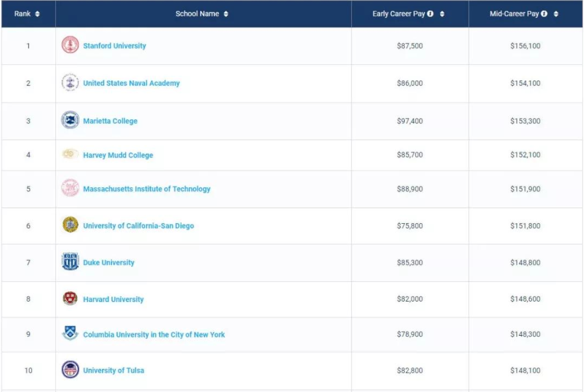Click the Harvard University crest icon
The image size is (584, 392).
tap(70, 298)
